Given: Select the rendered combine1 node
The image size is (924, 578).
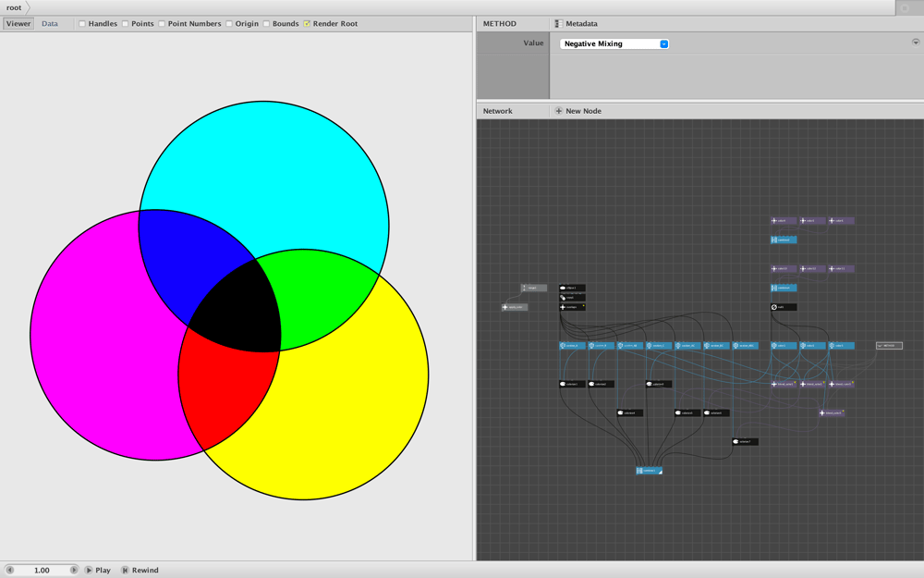Looking at the screenshot, I should (649, 471).
